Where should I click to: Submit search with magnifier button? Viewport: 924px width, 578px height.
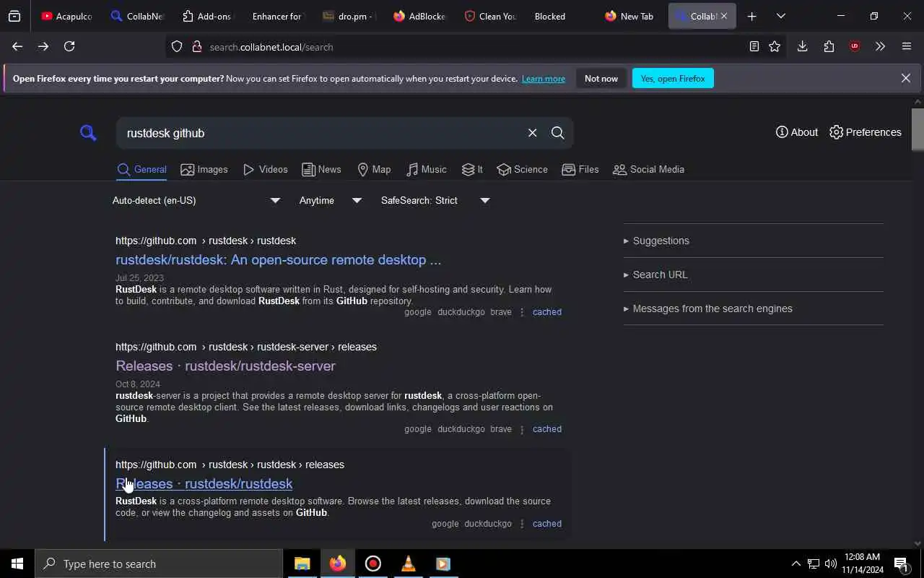coord(558,133)
